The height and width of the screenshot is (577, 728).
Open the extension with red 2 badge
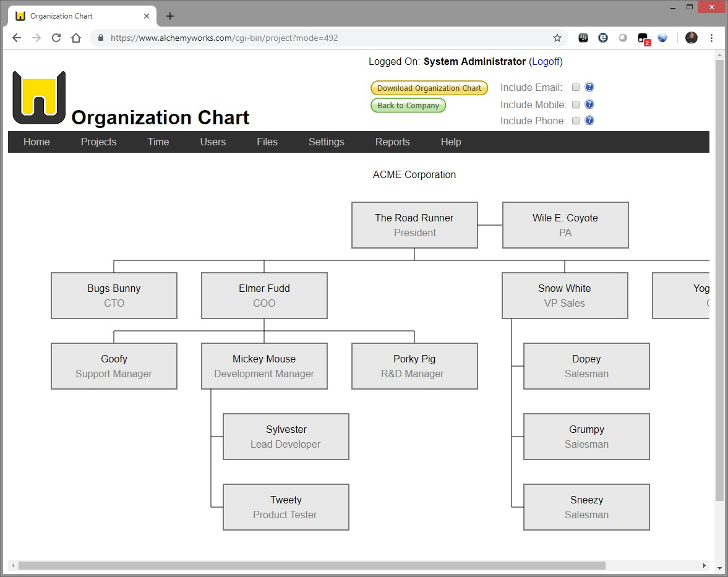[643, 38]
